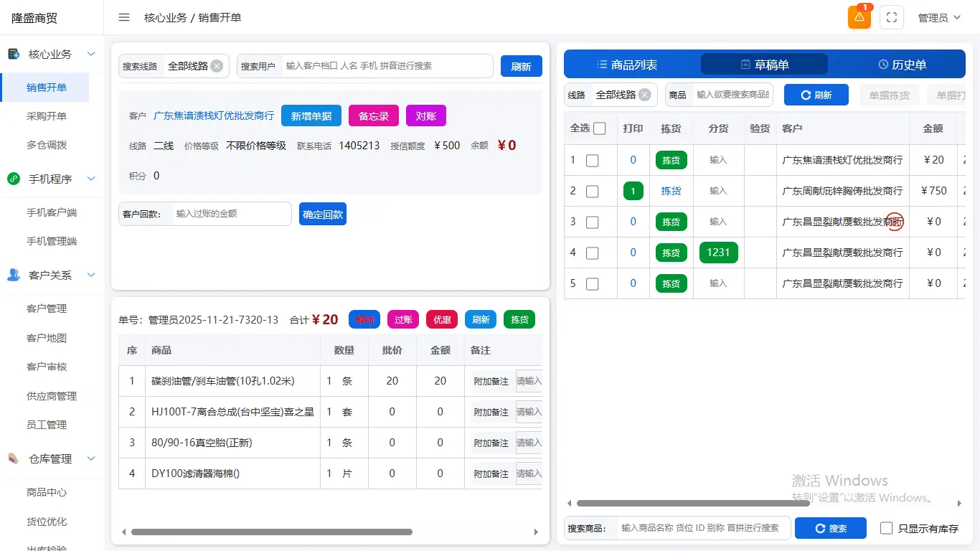This screenshot has height=551, width=980.
Task: Click the 客户回款 amount input field
Action: tap(231, 214)
